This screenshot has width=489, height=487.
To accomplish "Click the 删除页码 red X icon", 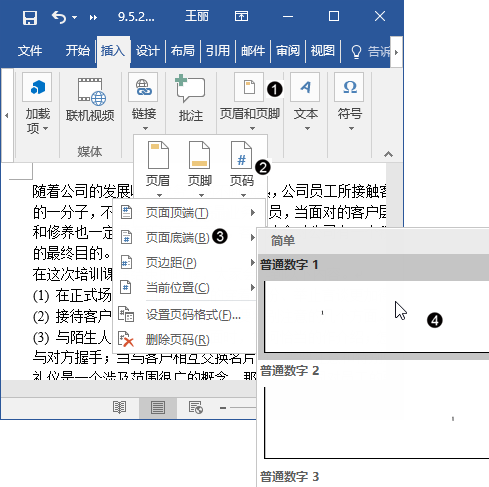I will tap(126, 339).
